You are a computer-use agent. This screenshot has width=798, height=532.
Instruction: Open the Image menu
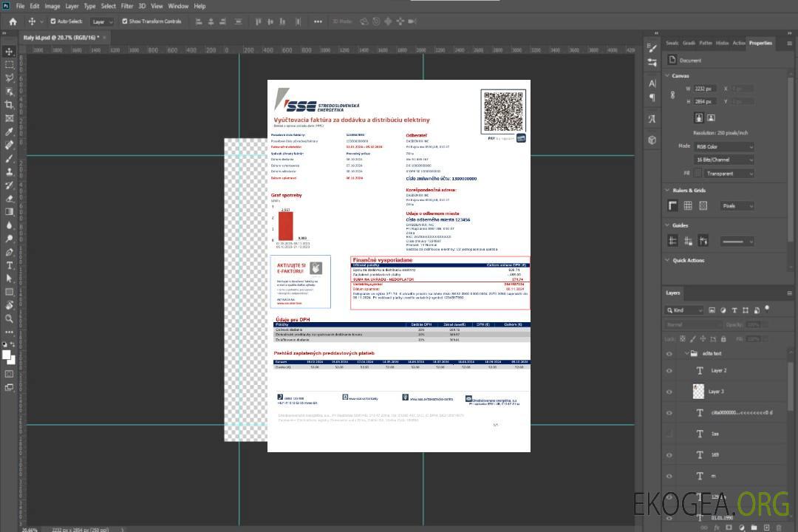[x=52, y=6]
